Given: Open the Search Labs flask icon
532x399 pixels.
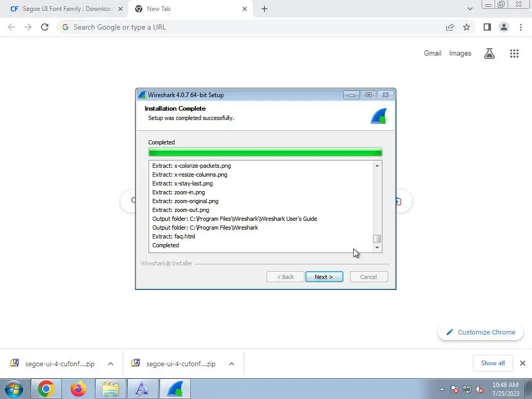Looking at the screenshot, I should [x=489, y=54].
